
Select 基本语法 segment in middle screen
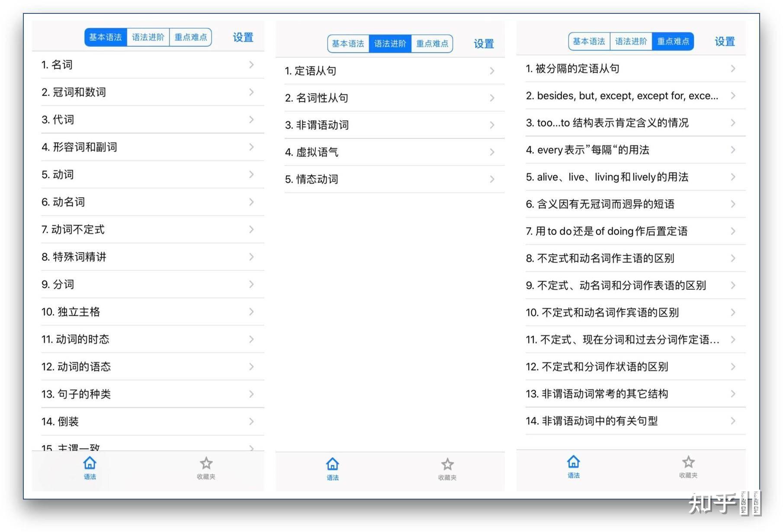[348, 44]
